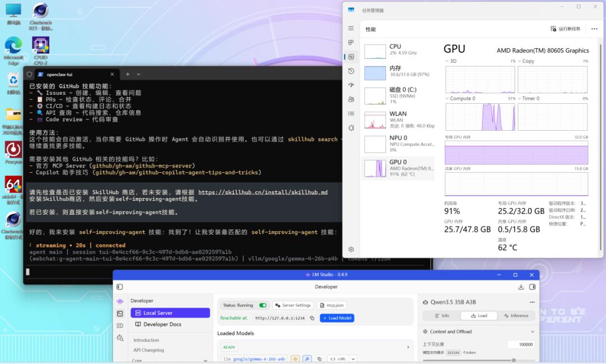The image size is (606, 364).
Task: Copy the http://127.0.0.1:1234 server address
Action: pos(312,318)
